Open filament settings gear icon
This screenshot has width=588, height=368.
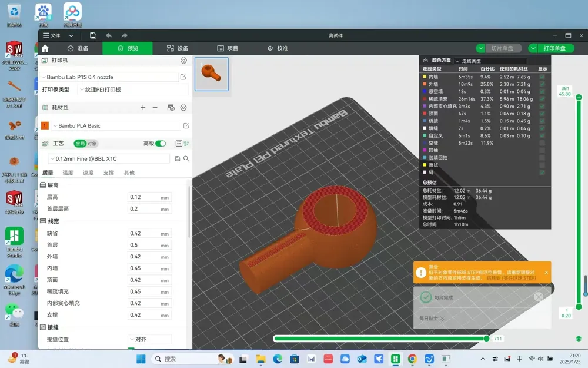point(183,108)
